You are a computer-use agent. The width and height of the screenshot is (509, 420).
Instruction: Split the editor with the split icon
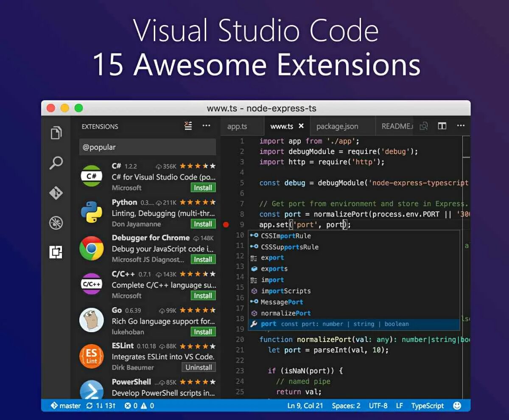point(442,126)
